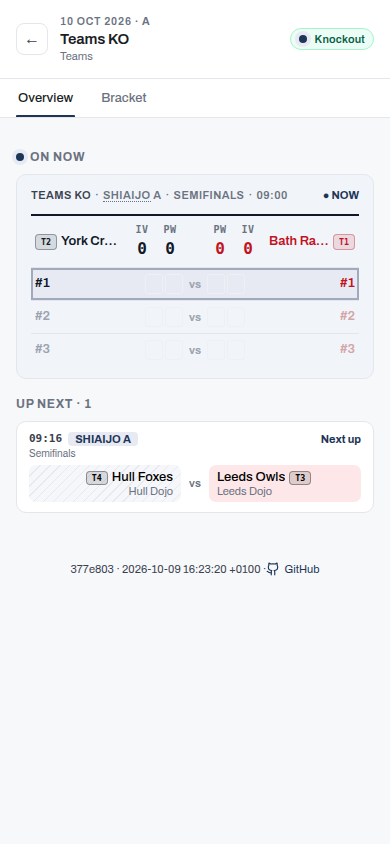This screenshot has width=390, height=844.
Task: Click the York team name in scoreboard
Action: [x=89, y=241]
